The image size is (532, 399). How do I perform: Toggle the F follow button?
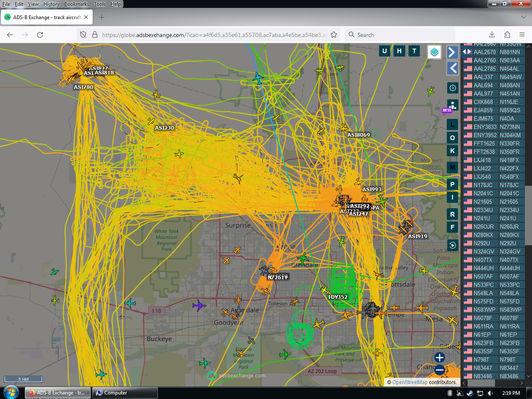[453, 227]
